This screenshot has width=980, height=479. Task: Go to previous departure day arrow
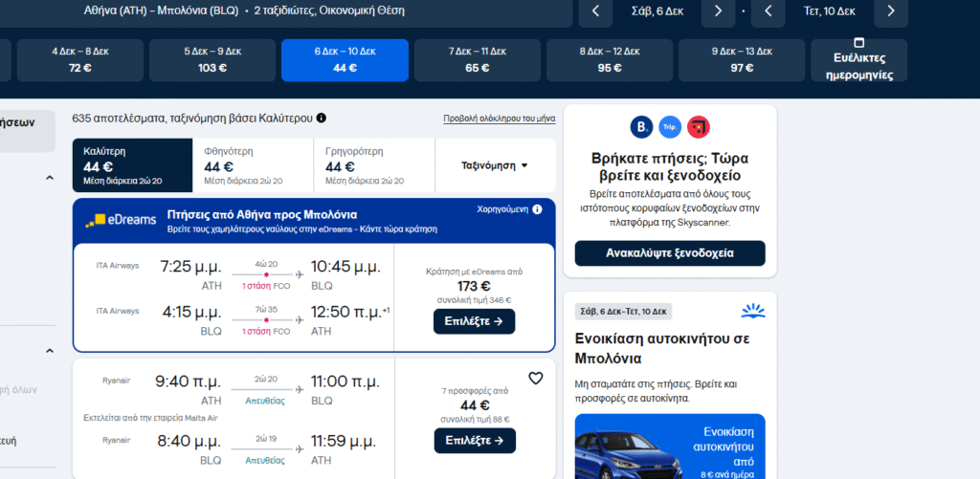tap(595, 11)
